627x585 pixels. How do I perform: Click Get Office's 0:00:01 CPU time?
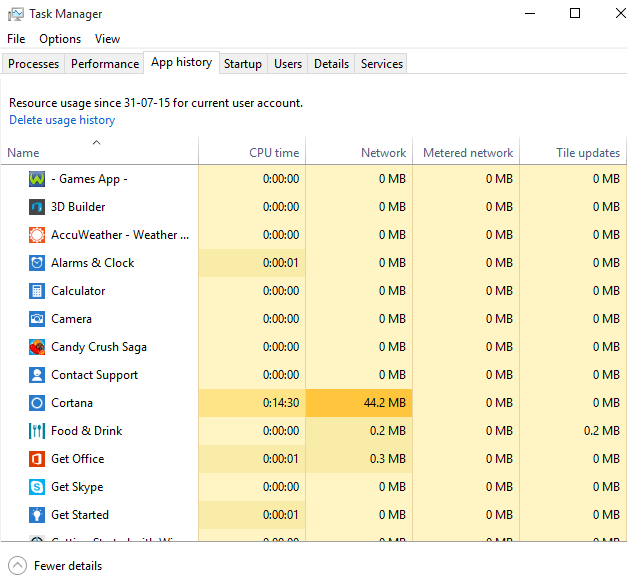[x=281, y=459]
